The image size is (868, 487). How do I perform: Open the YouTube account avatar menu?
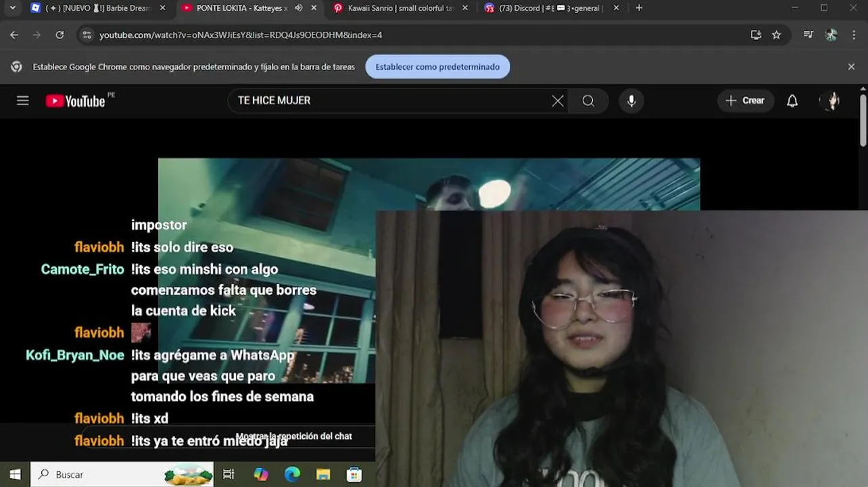[830, 101]
